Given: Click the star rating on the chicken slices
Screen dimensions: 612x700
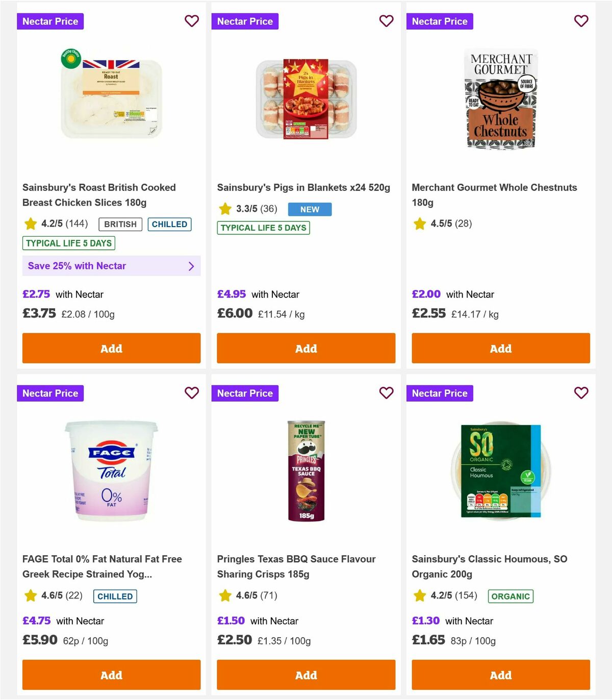Looking at the screenshot, I should (x=56, y=224).
